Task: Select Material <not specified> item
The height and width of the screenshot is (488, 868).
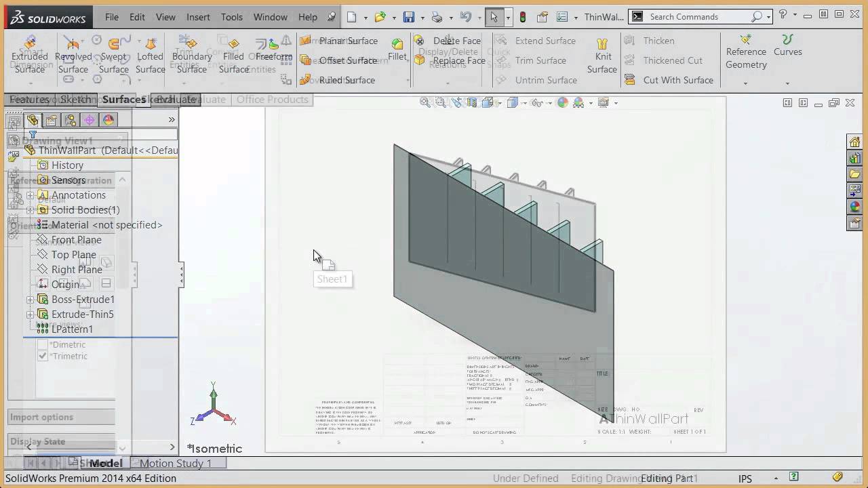Action: [100, 225]
